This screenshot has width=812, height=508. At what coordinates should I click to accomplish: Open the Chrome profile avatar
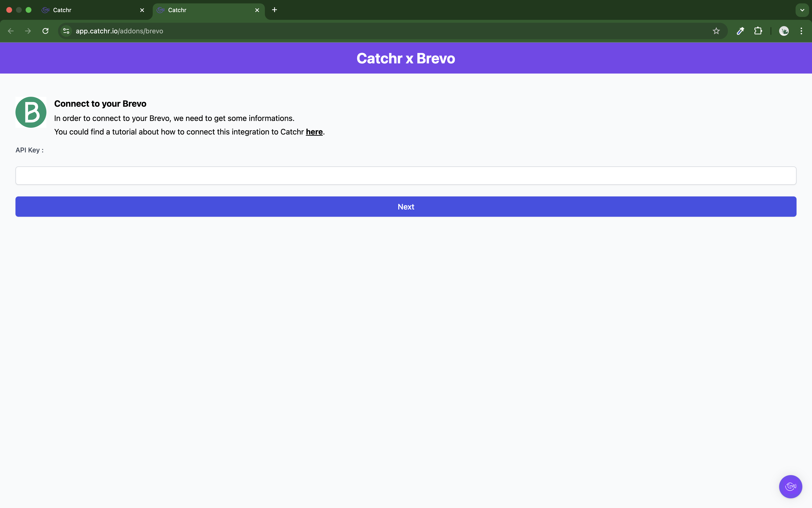pyautogui.click(x=784, y=31)
